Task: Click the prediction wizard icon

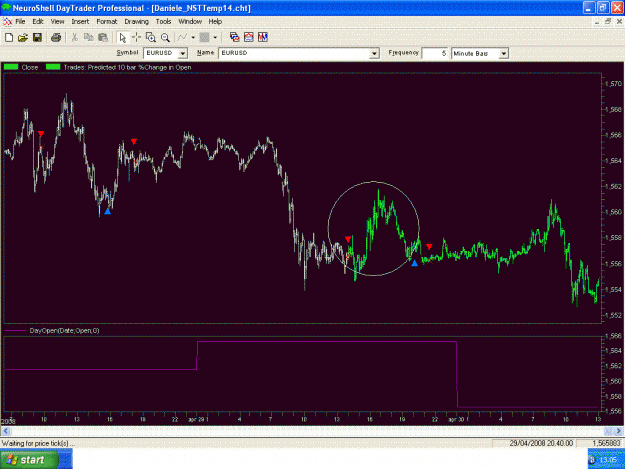Action: (x=249, y=37)
